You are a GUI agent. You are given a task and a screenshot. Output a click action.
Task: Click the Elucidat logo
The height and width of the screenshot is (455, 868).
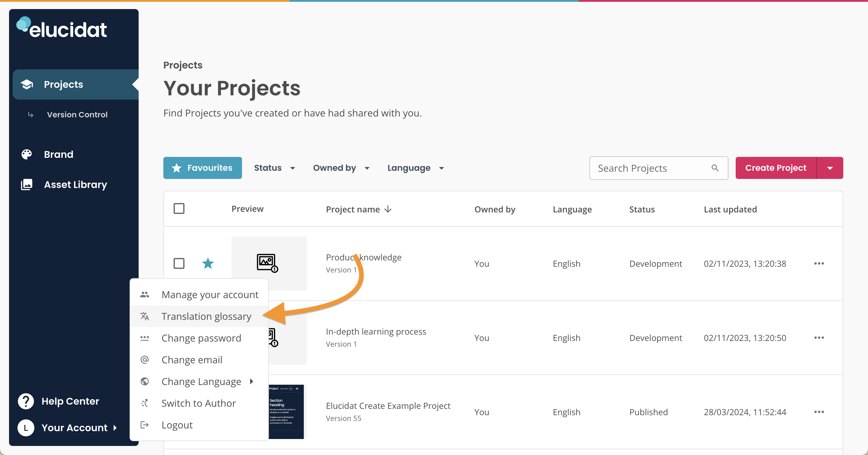[x=62, y=28]
